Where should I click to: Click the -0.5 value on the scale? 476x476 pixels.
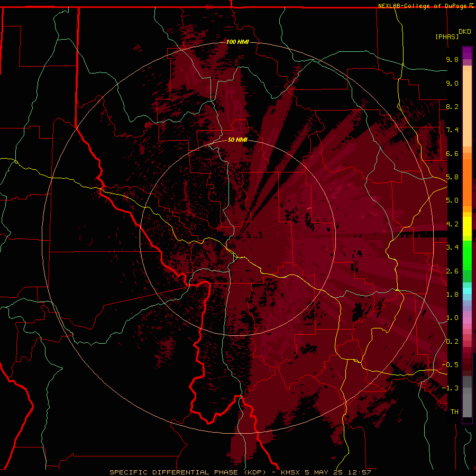pyautogui.click(x=450, y=364)
